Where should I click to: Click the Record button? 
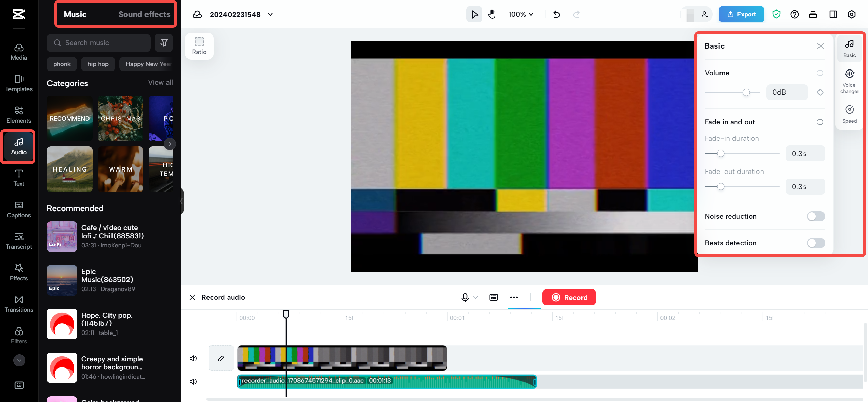569,297
